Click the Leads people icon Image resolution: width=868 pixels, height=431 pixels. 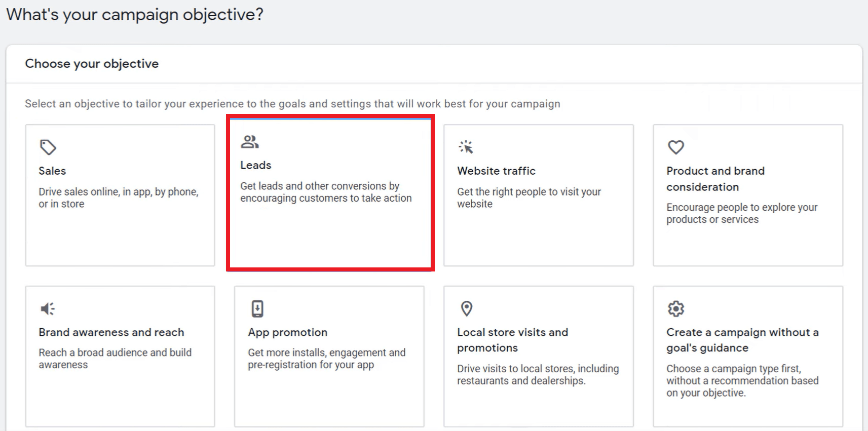pos(249,142)
